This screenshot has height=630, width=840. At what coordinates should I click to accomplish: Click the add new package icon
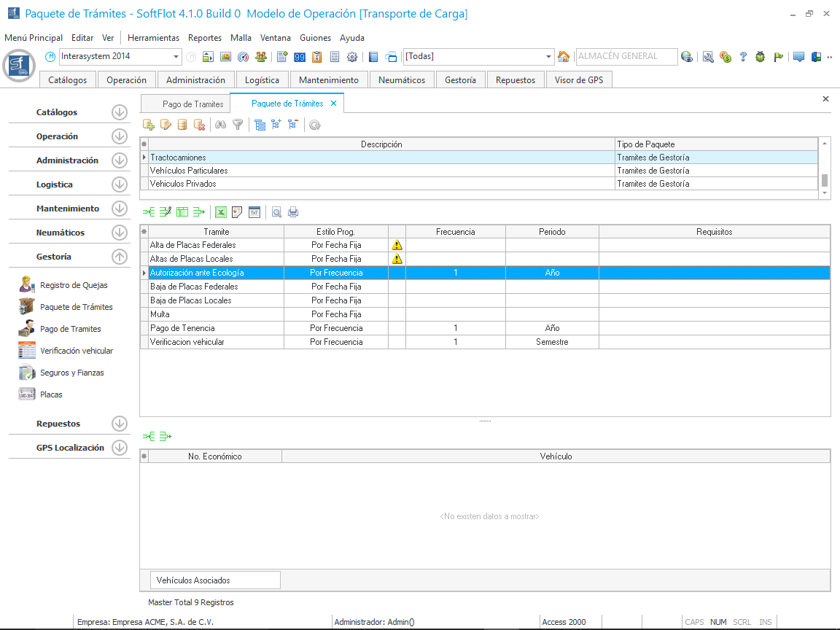point(149,125)
